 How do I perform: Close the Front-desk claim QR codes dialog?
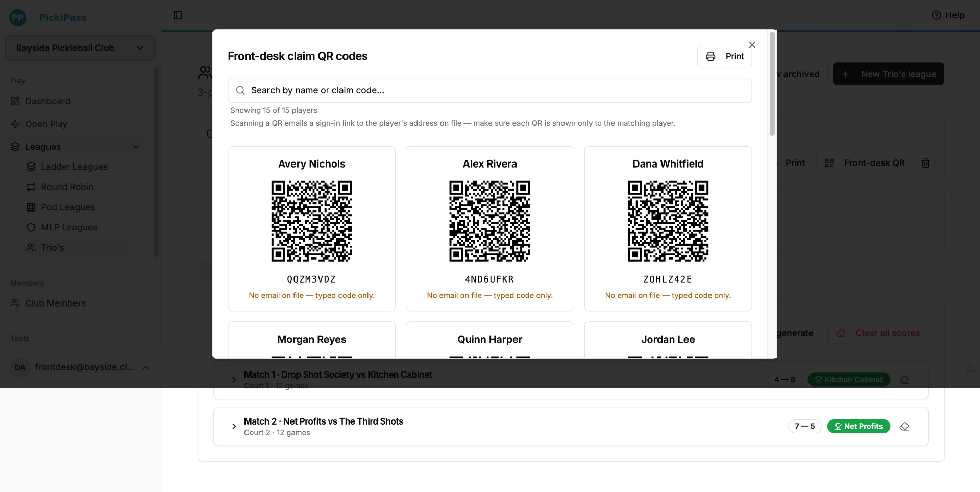752,45
